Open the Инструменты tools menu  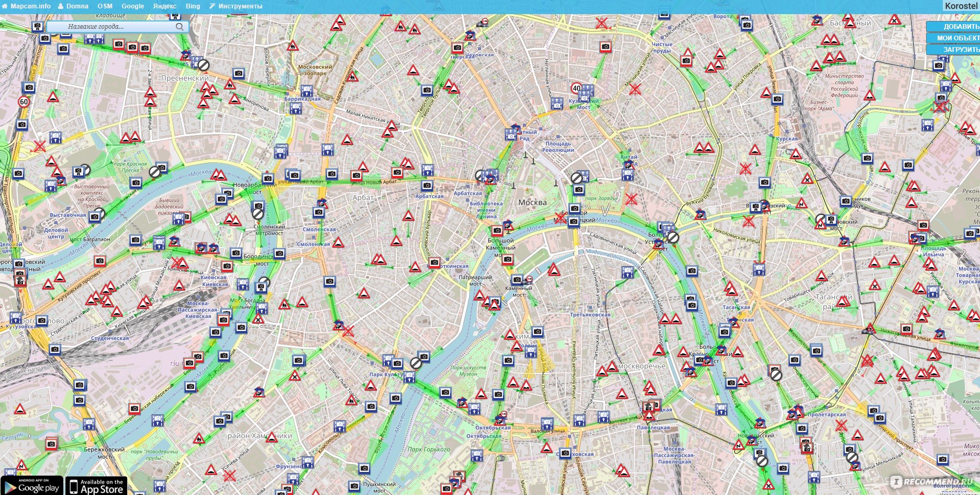[236, 6]
